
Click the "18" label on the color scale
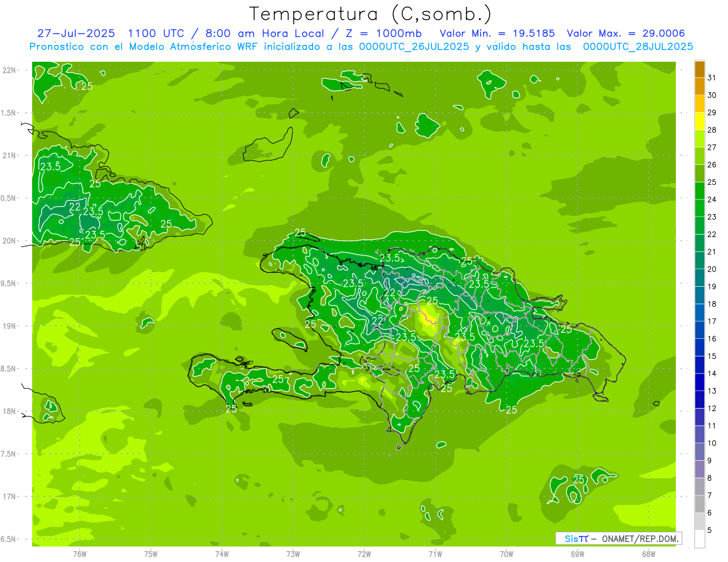[x=712, y=304]
